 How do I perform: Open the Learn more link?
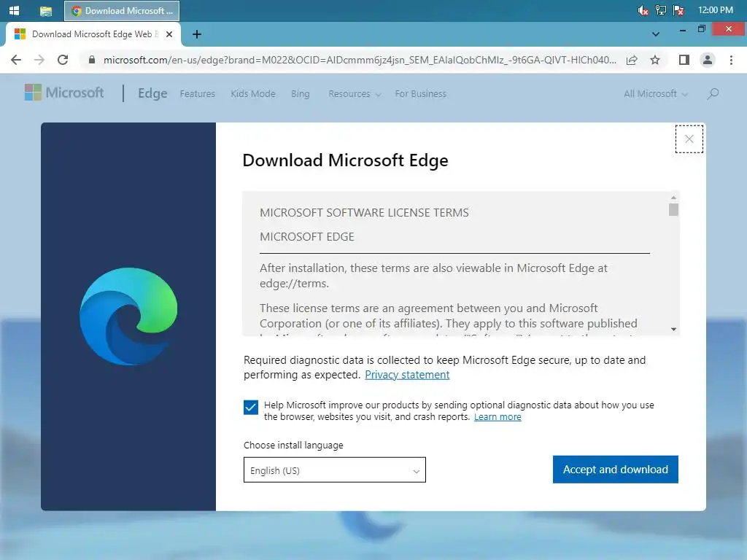(498, 416)
